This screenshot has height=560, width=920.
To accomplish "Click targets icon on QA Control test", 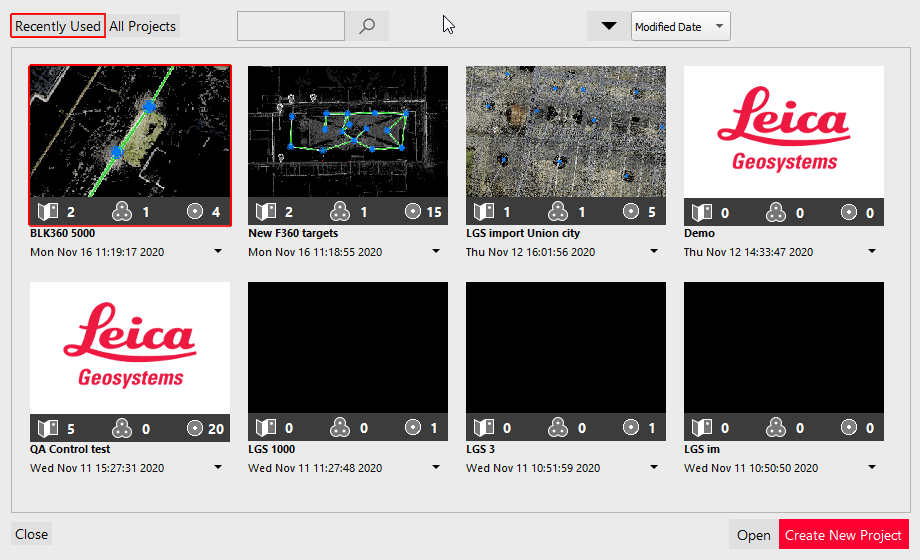I will click(x=195, y=428).
